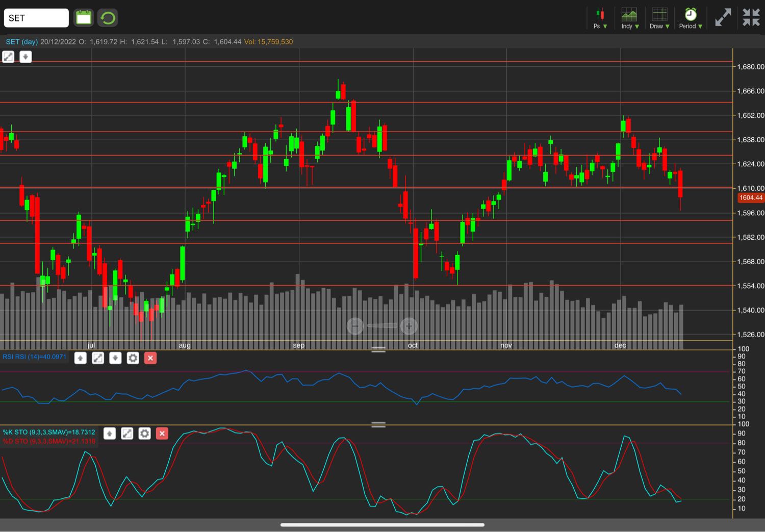Refresh the chart with the reload icon
Screen dimensions: 765x532
108,18
